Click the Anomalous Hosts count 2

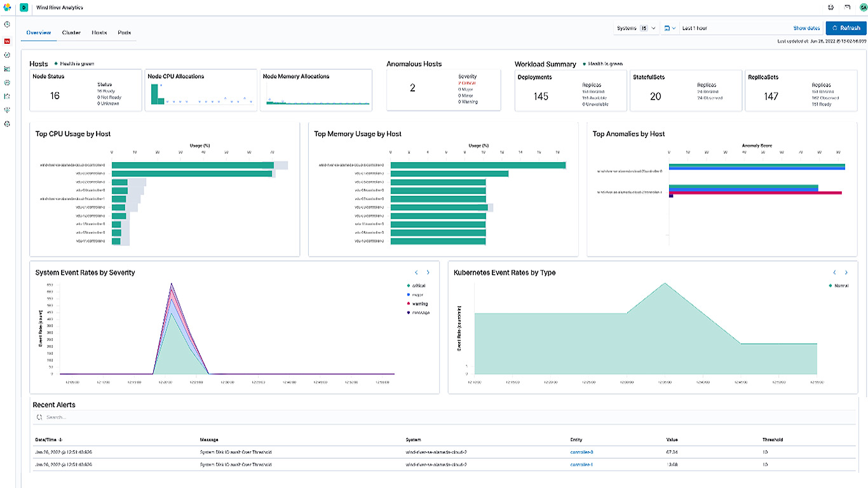(412, 88)
